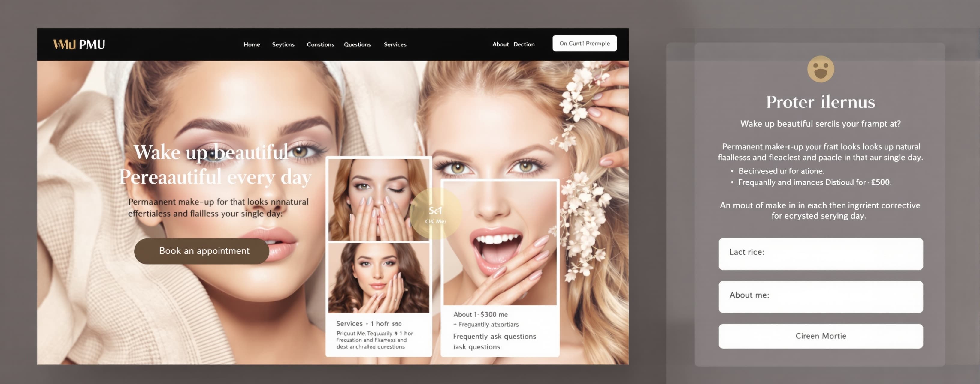The width and height of the screenshot is (980, 384).
Task: Open the Seyticns nav item
Action: pos(283,44)
